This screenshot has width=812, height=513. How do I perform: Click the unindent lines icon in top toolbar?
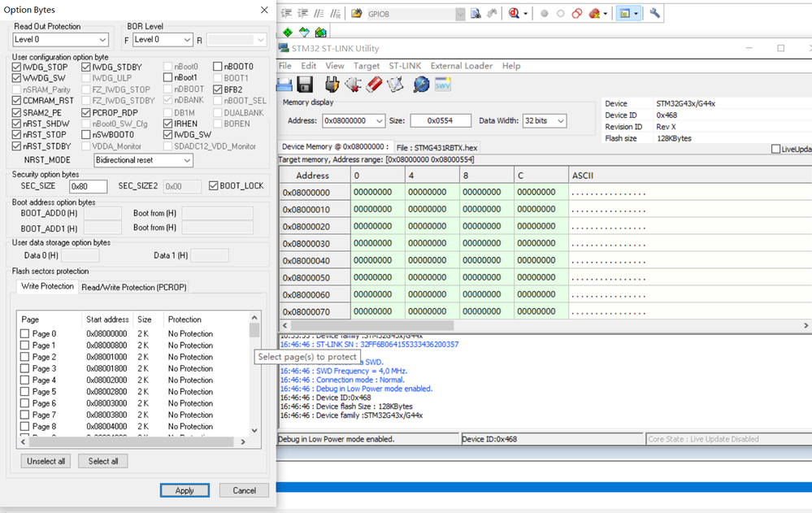point(303,14)
